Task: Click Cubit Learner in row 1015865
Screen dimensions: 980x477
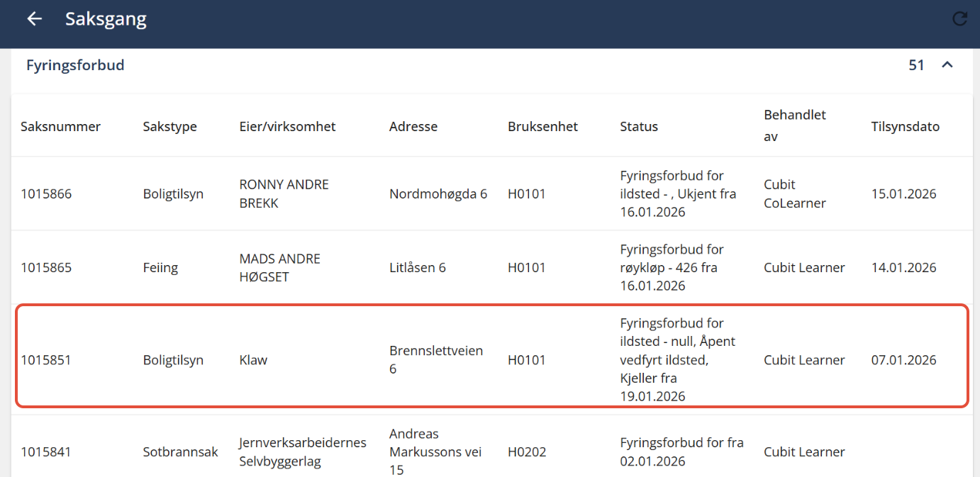Action: click(804, 268)
